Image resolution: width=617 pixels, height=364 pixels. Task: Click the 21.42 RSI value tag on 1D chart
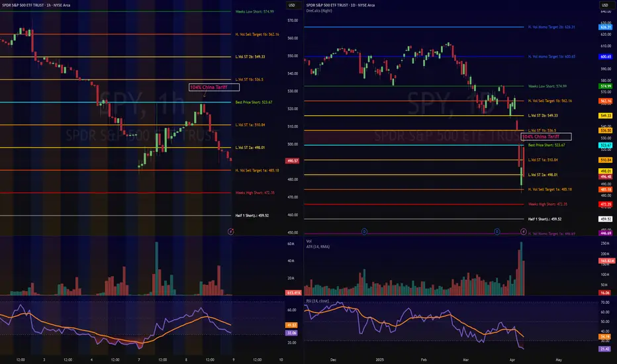tap(604, 349)
